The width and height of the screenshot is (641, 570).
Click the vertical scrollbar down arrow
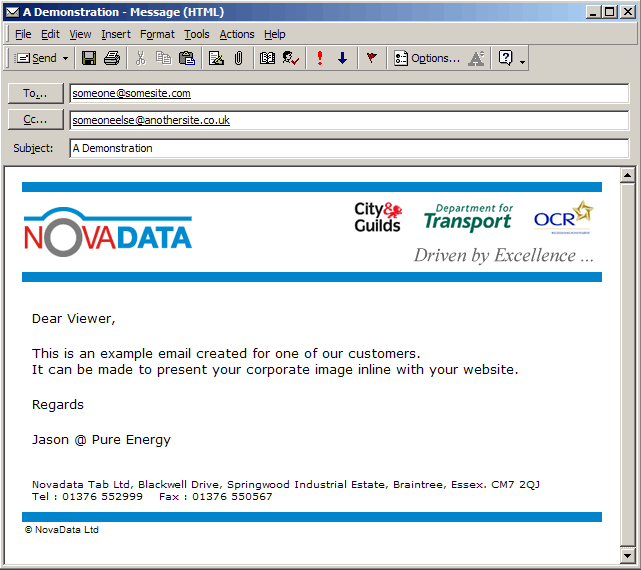click(627, 555)
